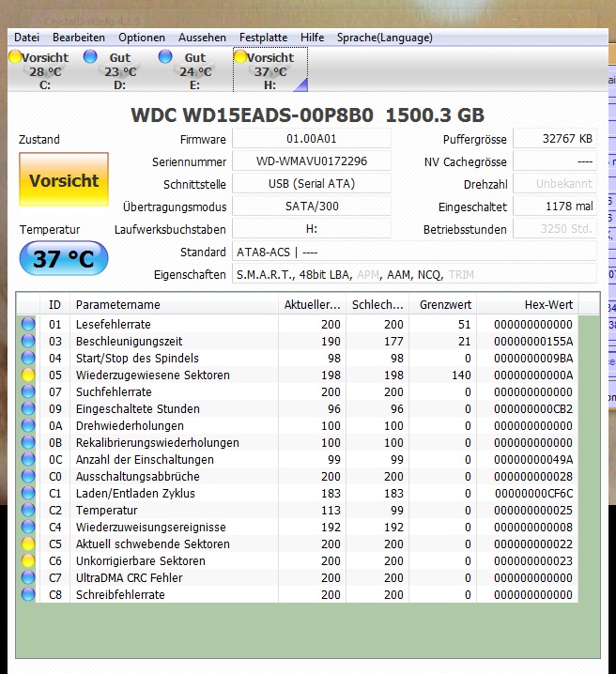Click the Schlech... column header
This screenshot has width=616, height=674.
(377, 305)
